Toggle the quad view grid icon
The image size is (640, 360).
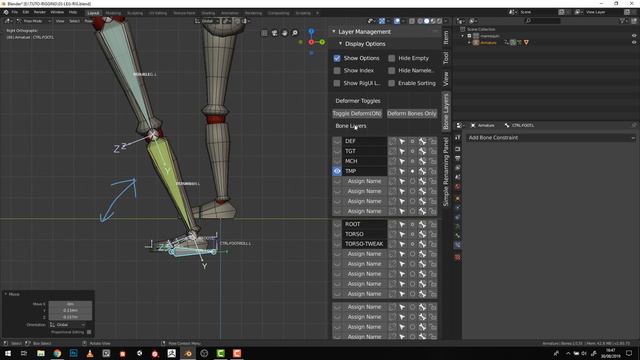coord(264,33)
